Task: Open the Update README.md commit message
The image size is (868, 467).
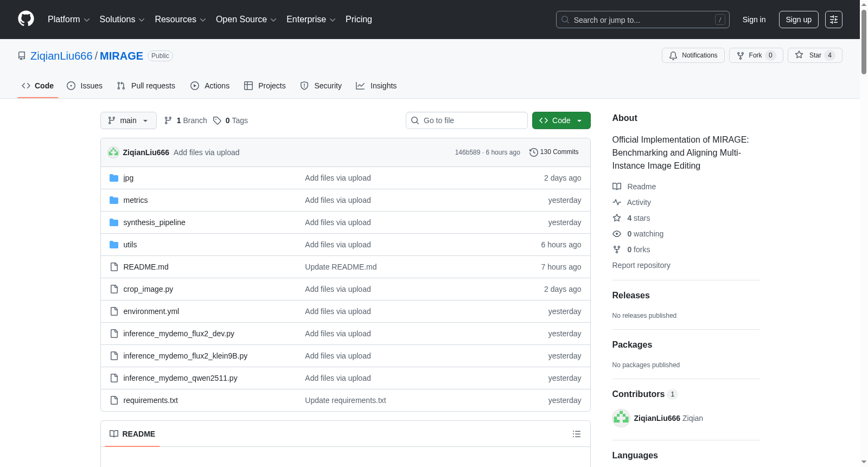Action: [x=341, y=267]
